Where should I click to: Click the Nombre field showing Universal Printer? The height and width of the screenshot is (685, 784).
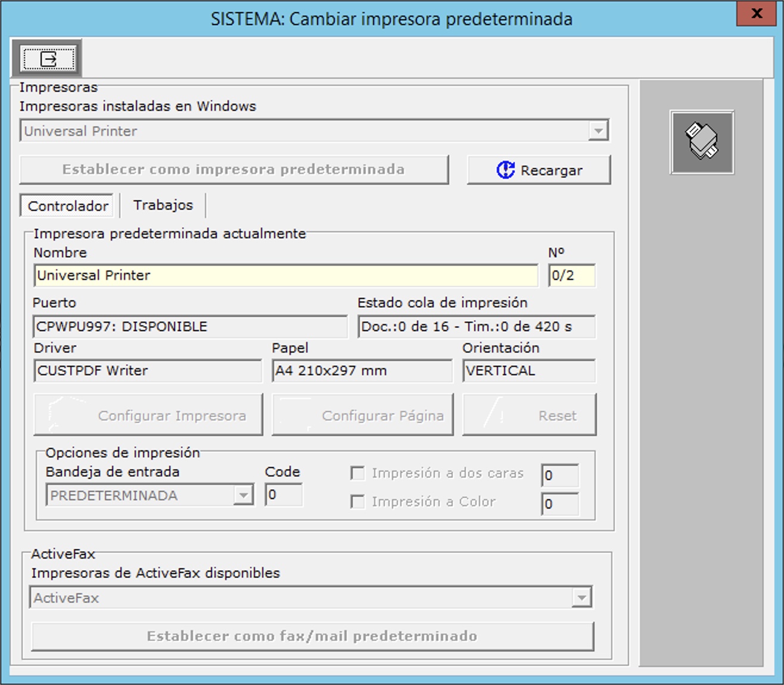pyautogui.click(x=286, y=276)
